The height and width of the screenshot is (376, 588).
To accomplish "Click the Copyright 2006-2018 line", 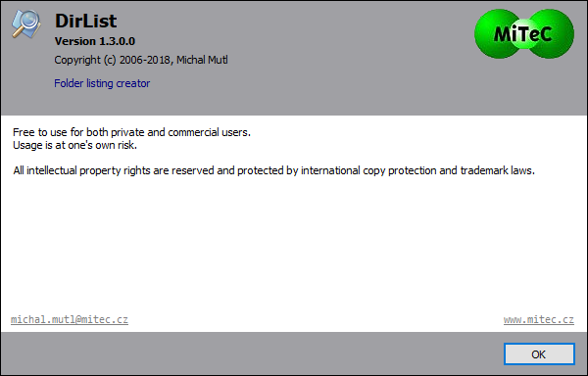I will [x=141, y=60].
